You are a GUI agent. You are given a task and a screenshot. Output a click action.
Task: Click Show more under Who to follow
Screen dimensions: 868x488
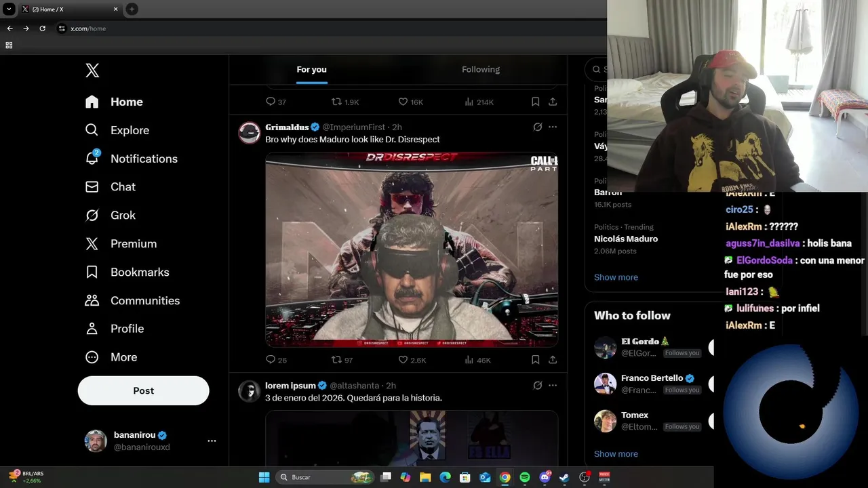616,454
